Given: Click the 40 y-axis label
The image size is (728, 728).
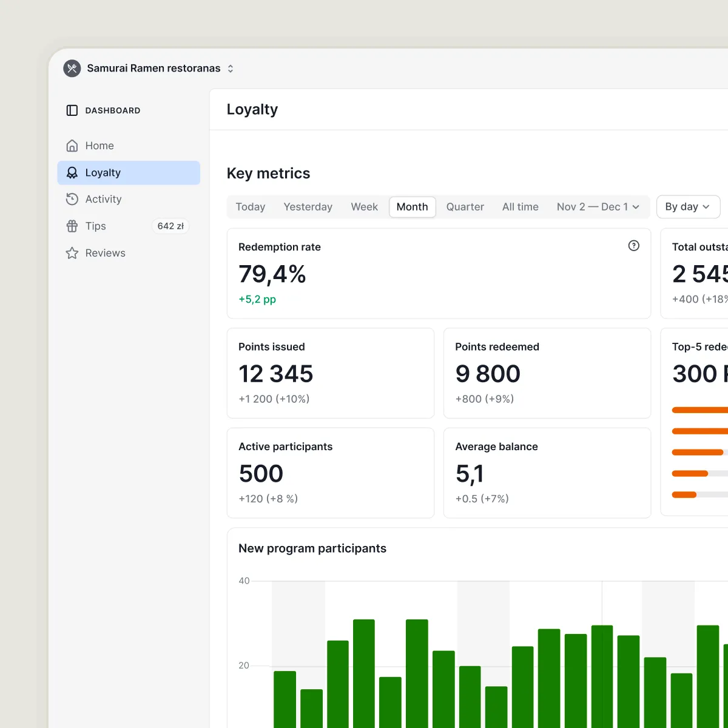Looking at the screenshot, I should [x=244, y=581].
